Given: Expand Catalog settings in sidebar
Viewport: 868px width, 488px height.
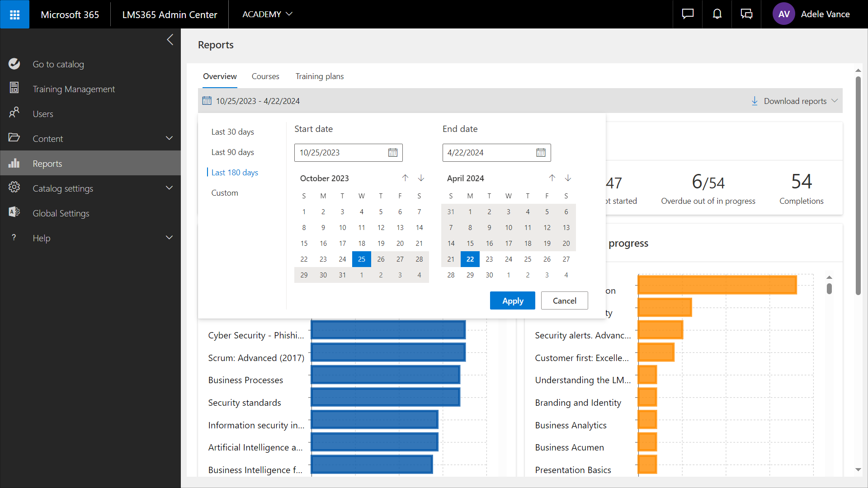Looking at the screenshot, I should coord(169,188).
